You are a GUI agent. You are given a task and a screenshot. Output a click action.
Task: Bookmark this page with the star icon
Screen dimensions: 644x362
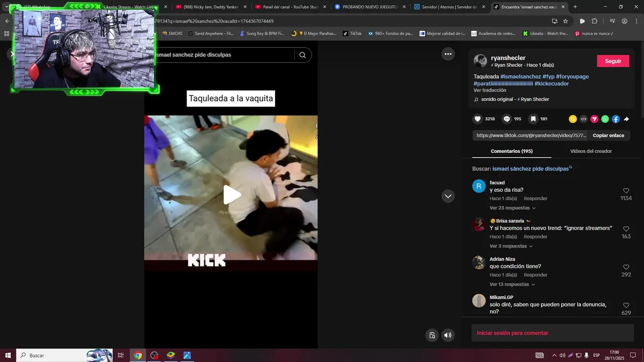tap(566, 21)
